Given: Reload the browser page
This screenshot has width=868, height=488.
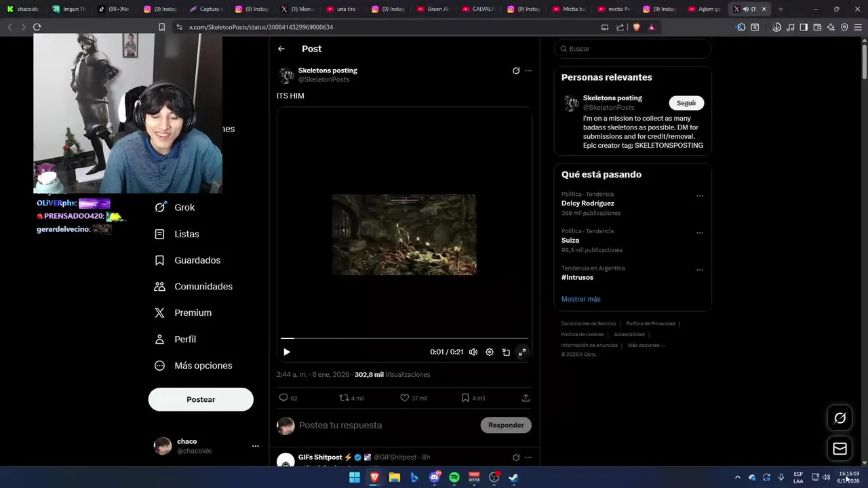Looking at the screenshot, I should click(37, 27).
